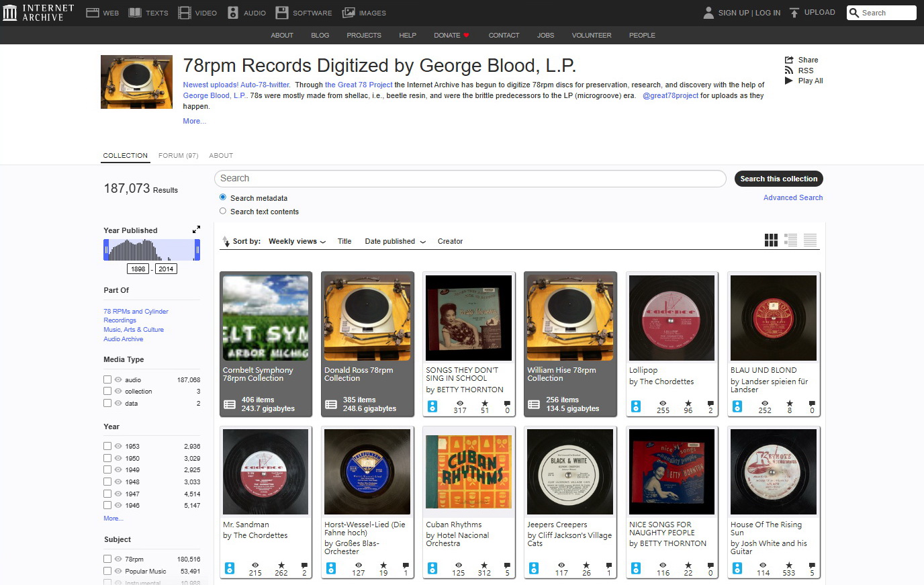Click the collection search input field
The height and width of the screenshot is (585, 924).
click(x=470, y=179)
